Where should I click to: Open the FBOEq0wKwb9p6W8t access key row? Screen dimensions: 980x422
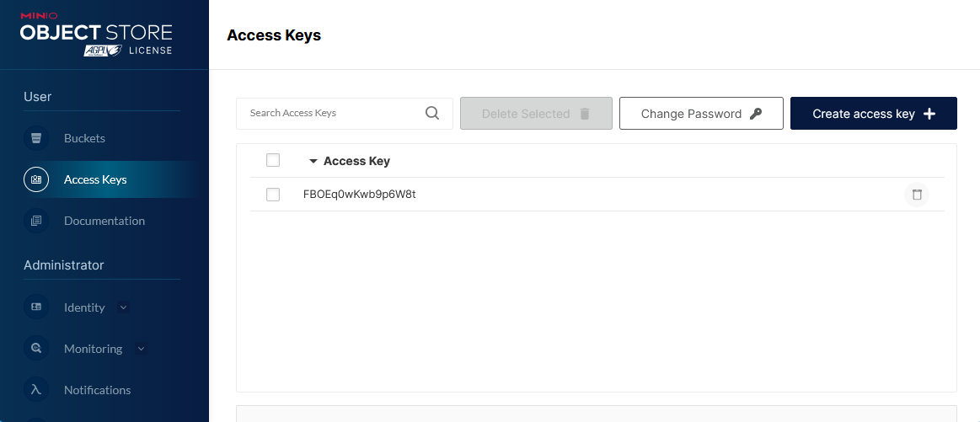pos(597,195)
